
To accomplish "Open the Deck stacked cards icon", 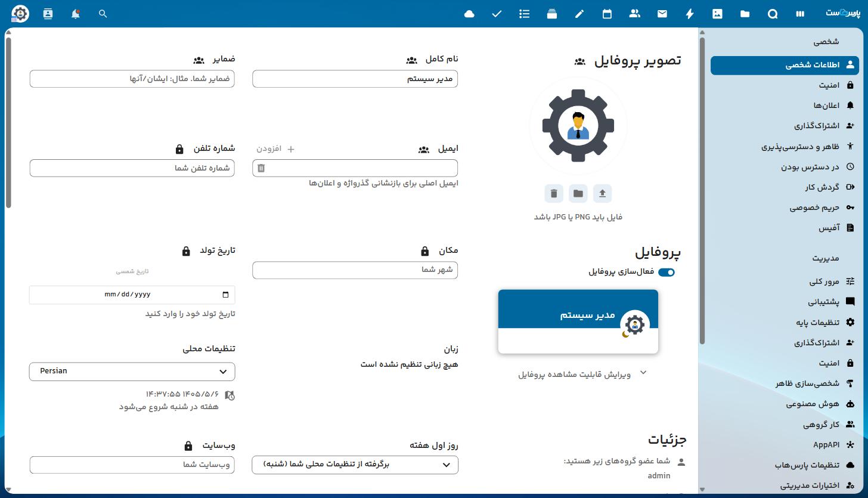I will 552,14.
